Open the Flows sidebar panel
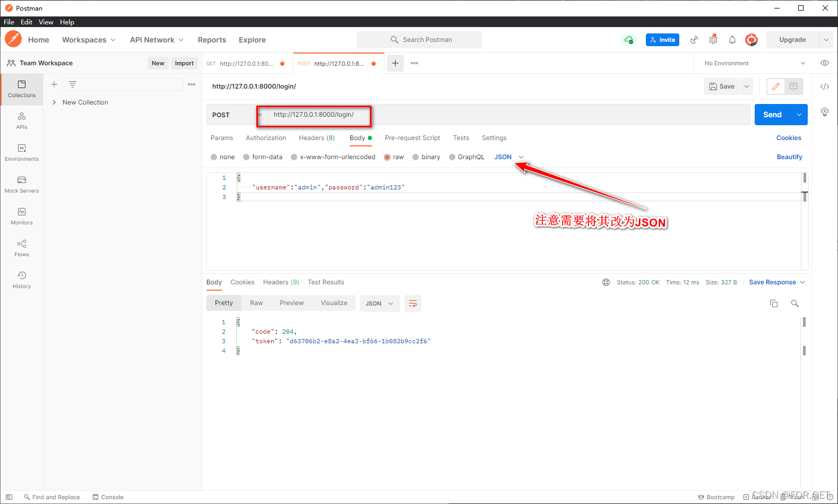This screenshot has width=838, height=504. [22, 248]
